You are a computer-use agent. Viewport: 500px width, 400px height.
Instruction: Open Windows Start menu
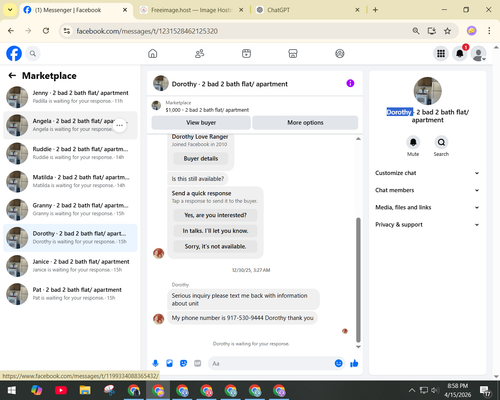click(x=12, y=390)
